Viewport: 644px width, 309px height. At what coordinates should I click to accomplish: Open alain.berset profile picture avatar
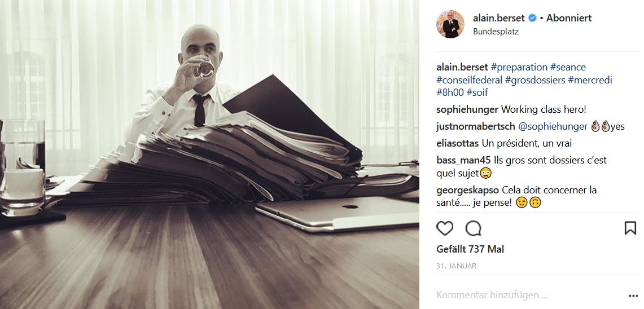(x=450, y=24)
